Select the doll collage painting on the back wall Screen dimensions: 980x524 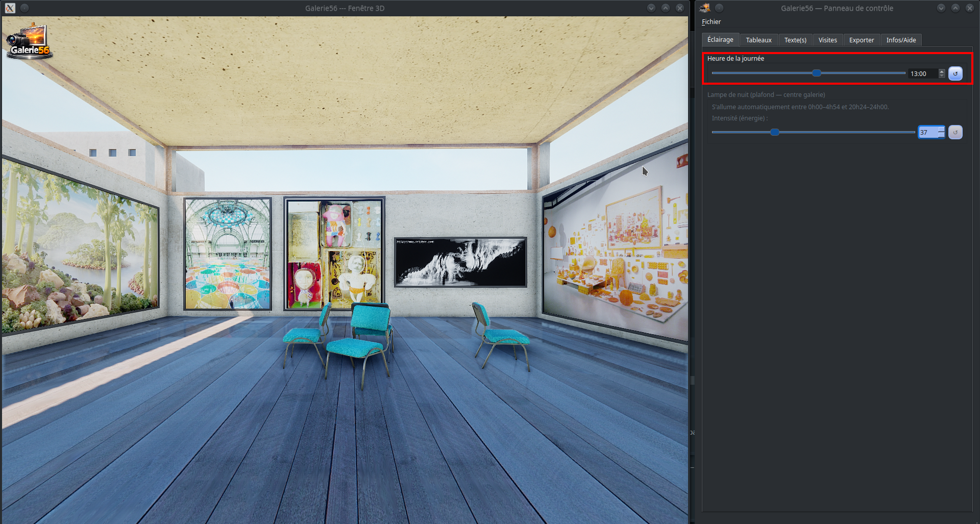[334, 254]
